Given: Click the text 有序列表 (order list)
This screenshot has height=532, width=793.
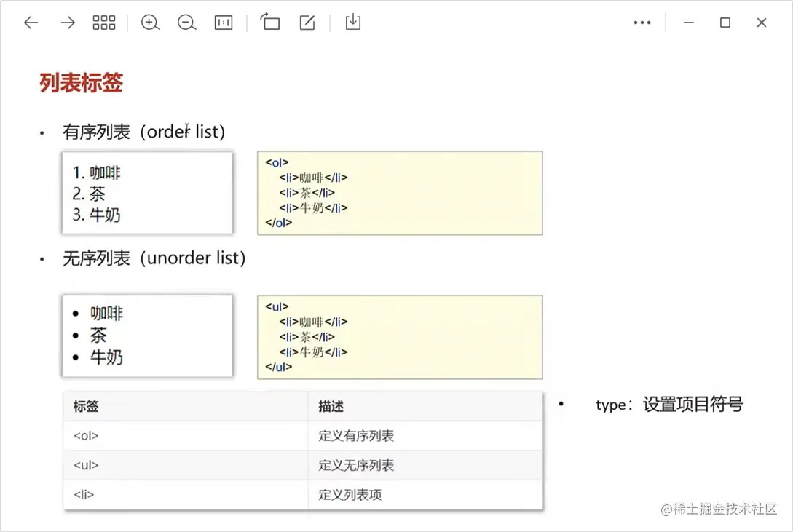Looking at the screenshot, I should [143, 132].
